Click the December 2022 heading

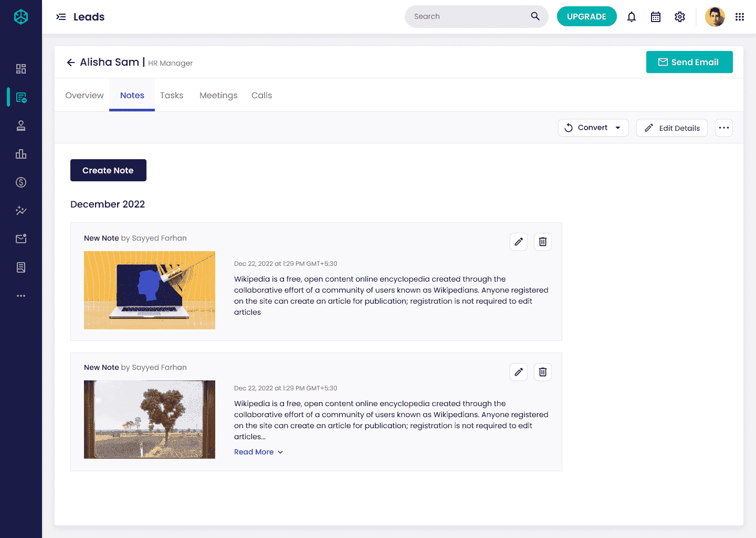point(108,204)
